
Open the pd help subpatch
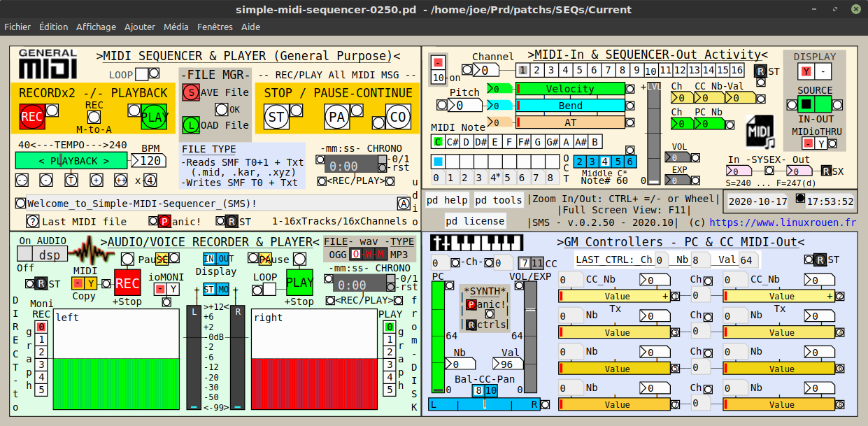click(447, 200)
